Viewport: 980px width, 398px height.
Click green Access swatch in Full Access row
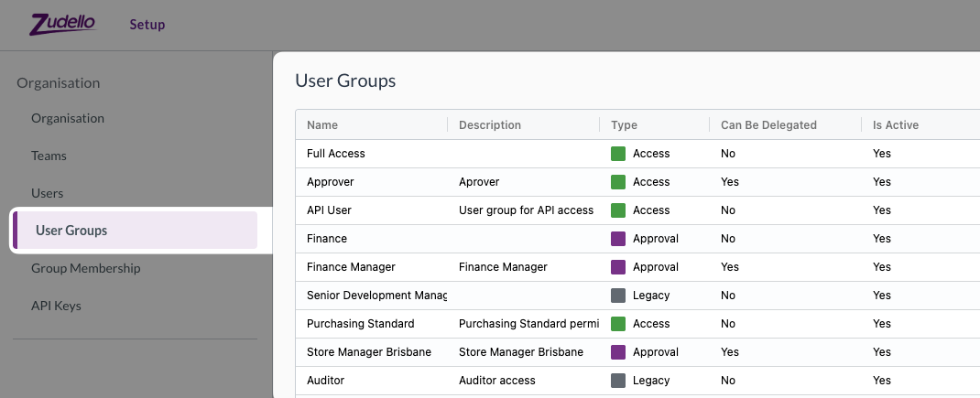[x=617, y=154]
